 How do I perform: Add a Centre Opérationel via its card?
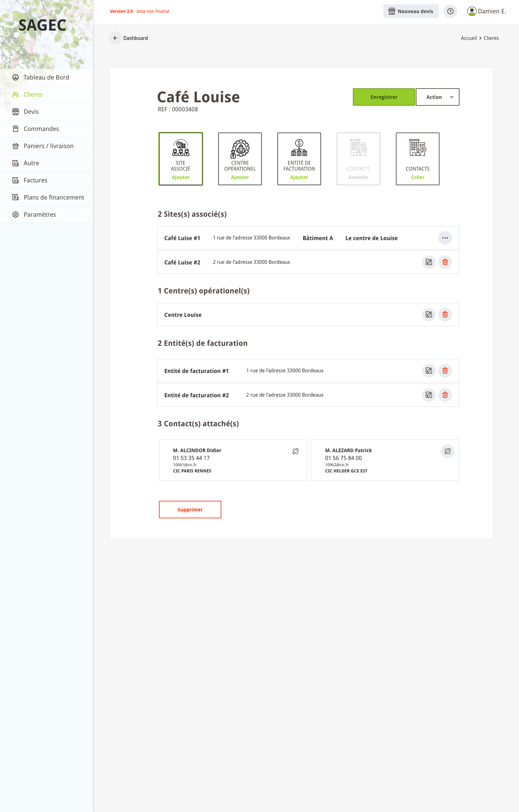[x=240, y=159]
